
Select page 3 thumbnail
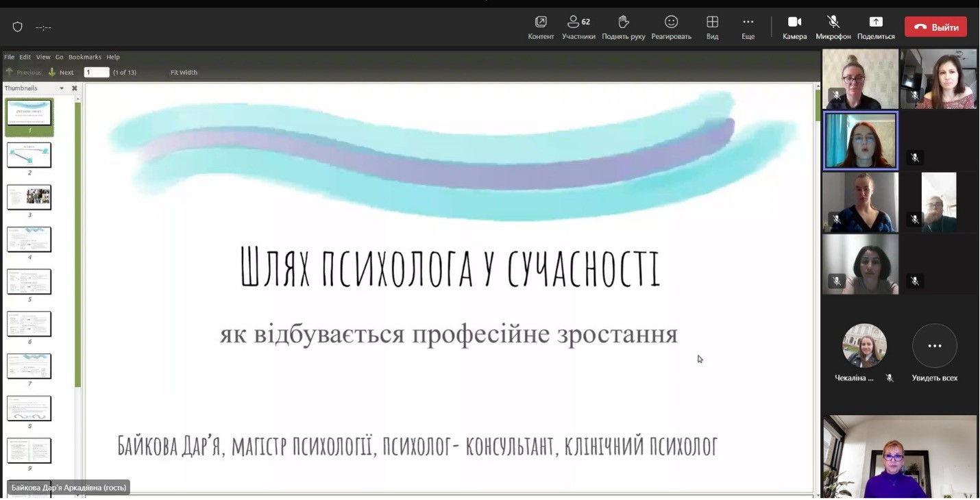click(x=29, y=197)
